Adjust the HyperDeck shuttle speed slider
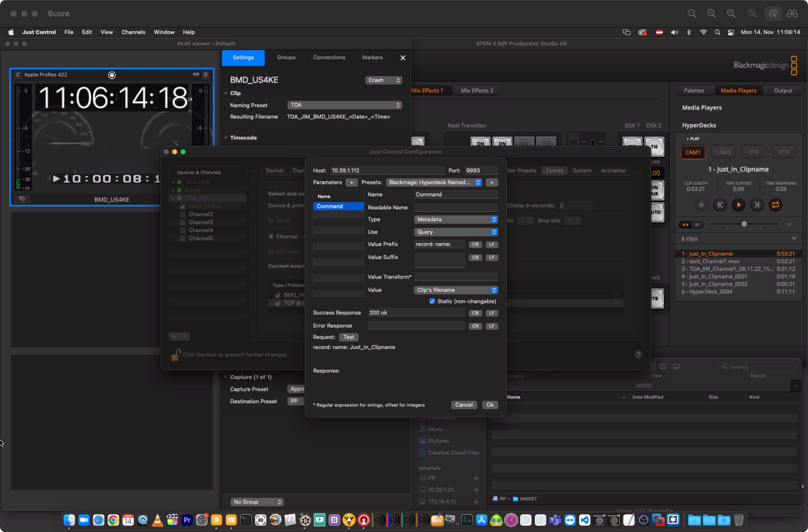This screenshot has height=532, width=808. click(x=744, y=224)
